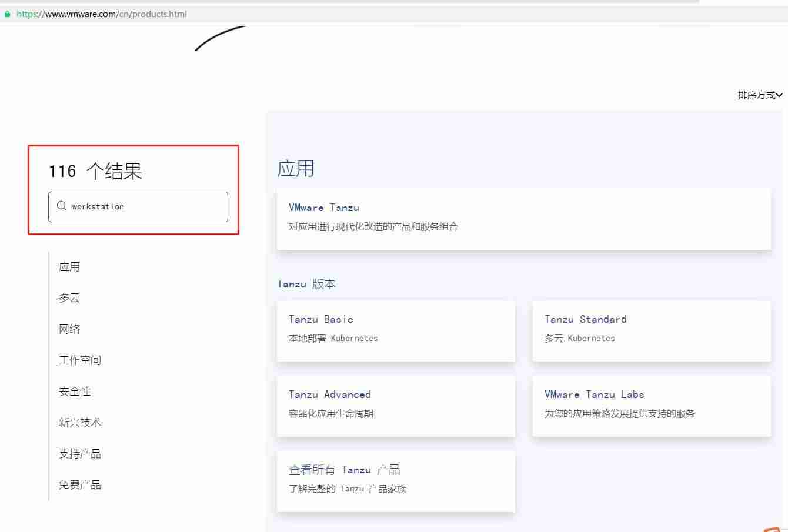Select 新兴技术 category in sidebar
This screenshot has height=532, width=788.
(x=80, y=423)
